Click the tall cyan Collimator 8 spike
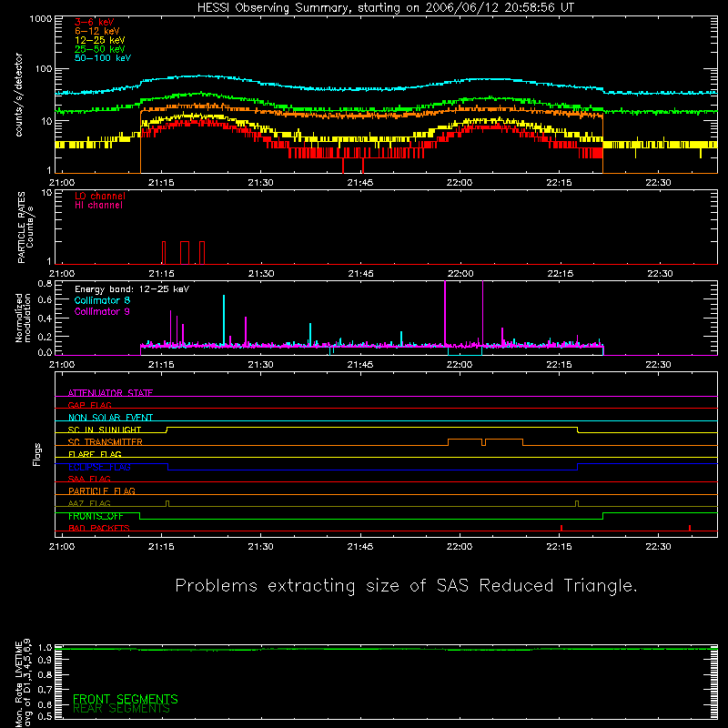Image resolution: width=728 pixels, height=728 pixels. pos(224,320)
